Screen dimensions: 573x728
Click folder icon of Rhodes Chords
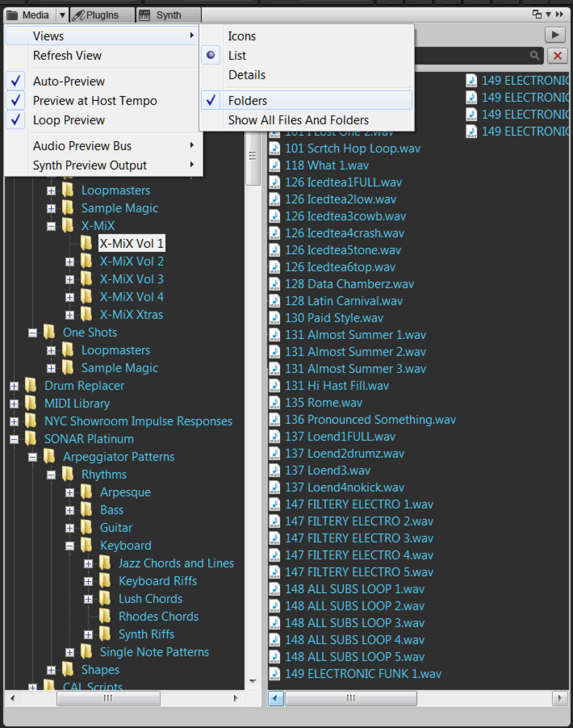pyautogui.click(x=105, y=616)
